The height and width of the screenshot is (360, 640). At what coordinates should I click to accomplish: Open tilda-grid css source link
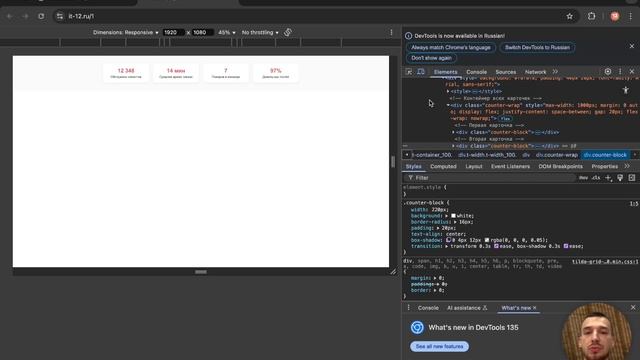coord(605,262)
